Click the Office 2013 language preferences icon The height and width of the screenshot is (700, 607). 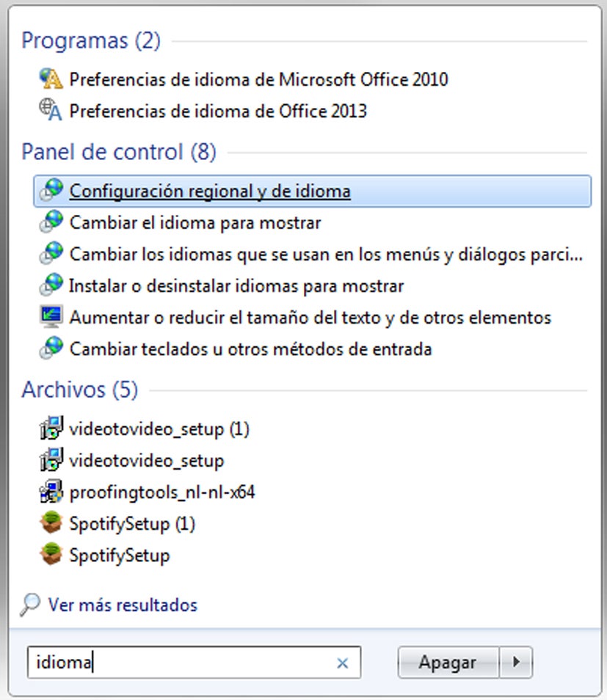(51, 111)
